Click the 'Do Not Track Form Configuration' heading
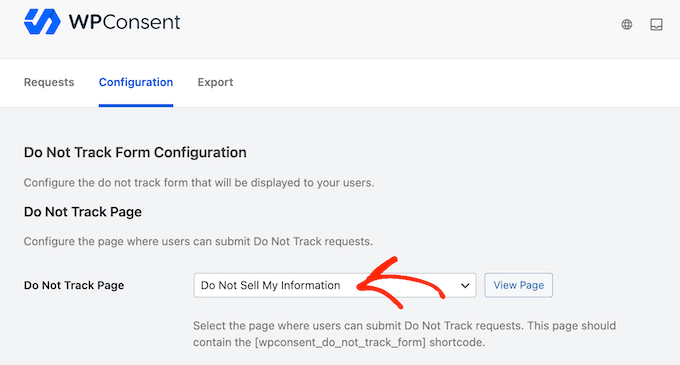Screen dimensions: 680x365 click(135, 153)
